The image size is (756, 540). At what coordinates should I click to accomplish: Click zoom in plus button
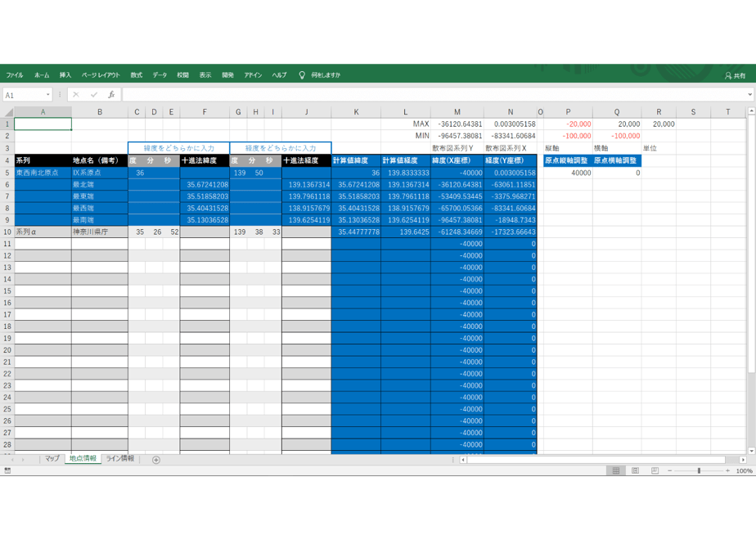(727, 470)
